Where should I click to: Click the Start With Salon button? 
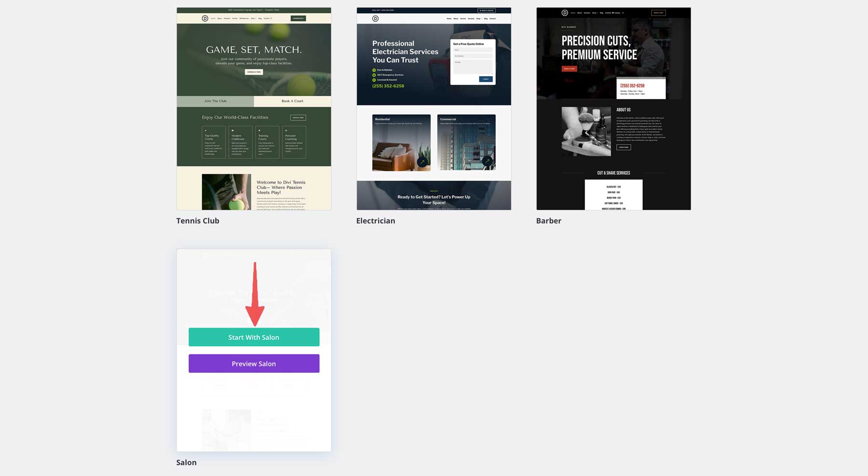pyautogui.click(x=254, y=337)
